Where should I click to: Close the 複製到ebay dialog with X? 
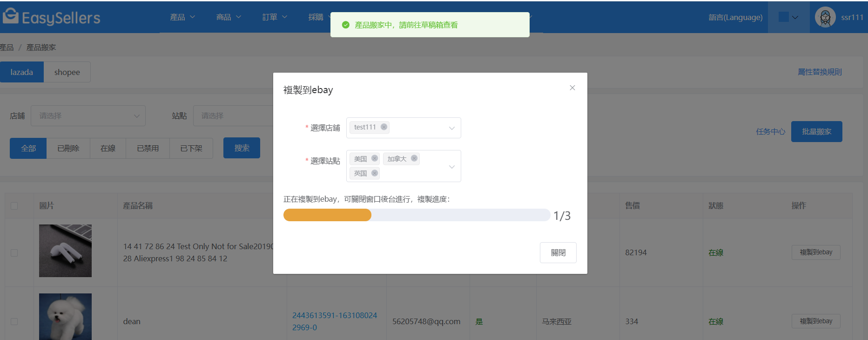click(x=572, y=88)
